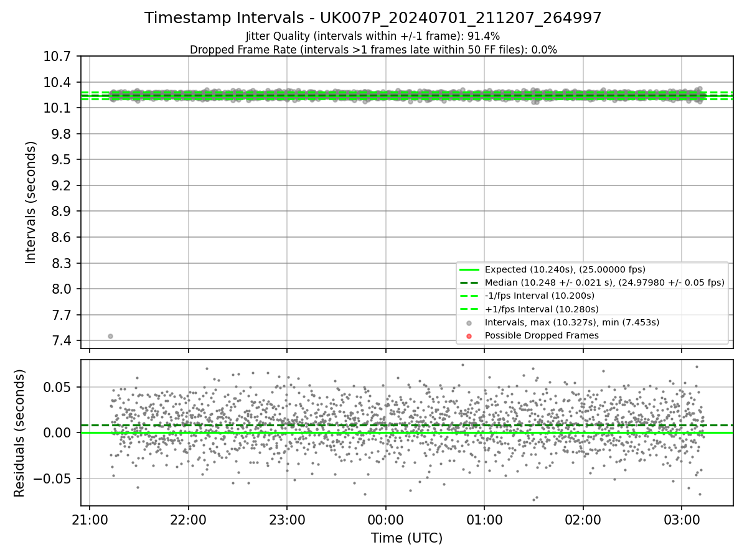
Task: Click the 00:00 x-axis tick label
Action: point(386,520)
